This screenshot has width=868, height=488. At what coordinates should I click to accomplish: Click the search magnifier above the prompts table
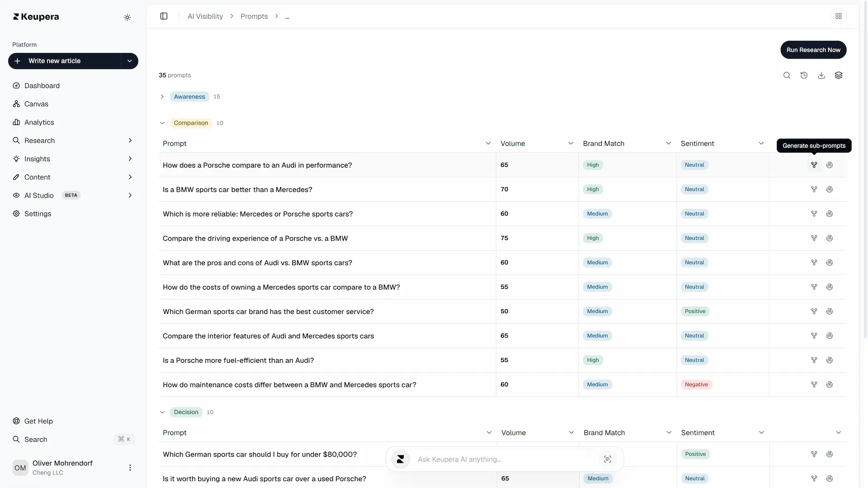click(x=787, y=75)
